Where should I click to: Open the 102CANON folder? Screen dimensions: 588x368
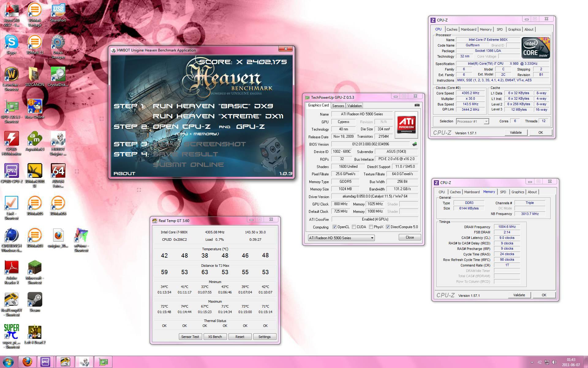tap(35, 77)
